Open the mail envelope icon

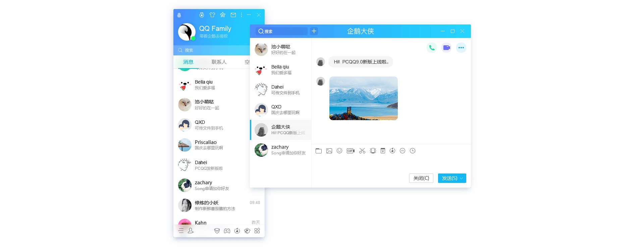(233, 15)
